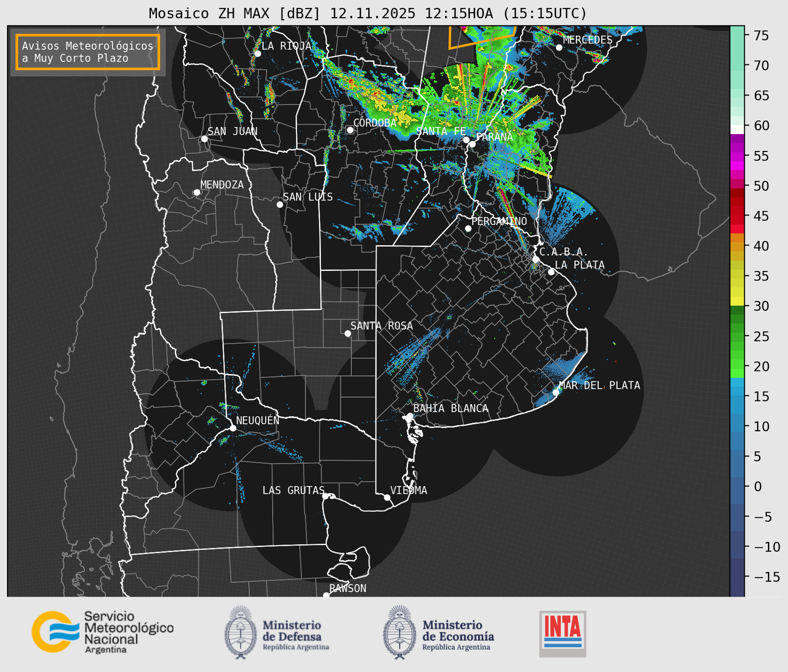Click the red INTA logo
Viewport: 788px width, 672px height.
(x=562, y=633)
